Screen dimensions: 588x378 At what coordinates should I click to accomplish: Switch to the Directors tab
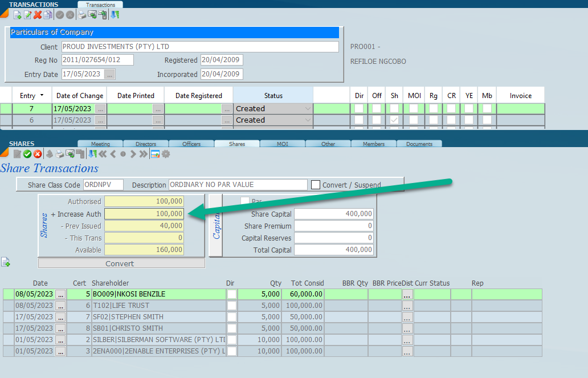tap(146, 144)
